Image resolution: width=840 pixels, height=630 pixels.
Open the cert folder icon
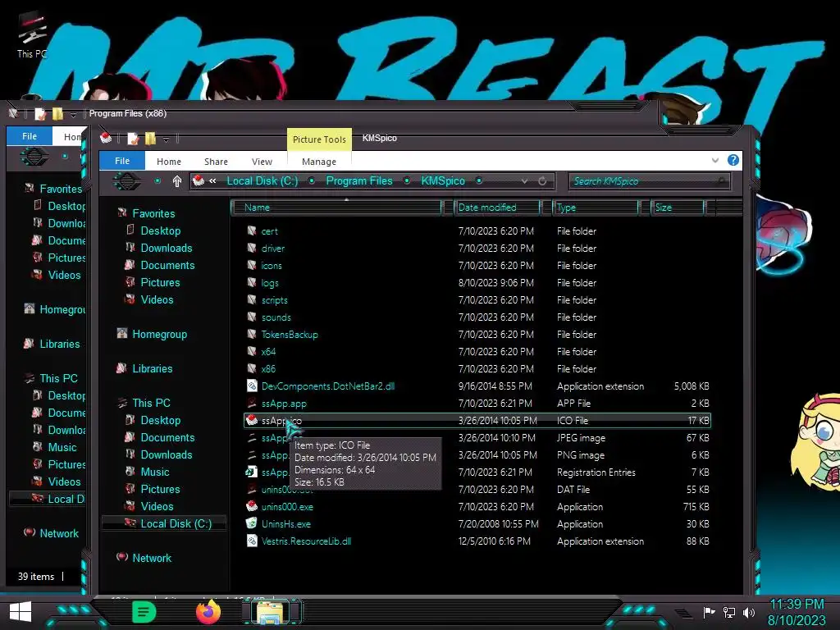252,231
